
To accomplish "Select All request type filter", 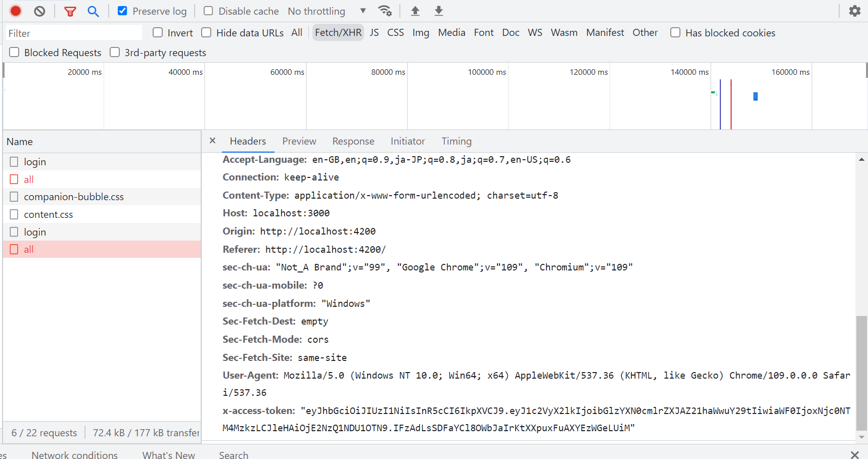I will click(297, 32).
